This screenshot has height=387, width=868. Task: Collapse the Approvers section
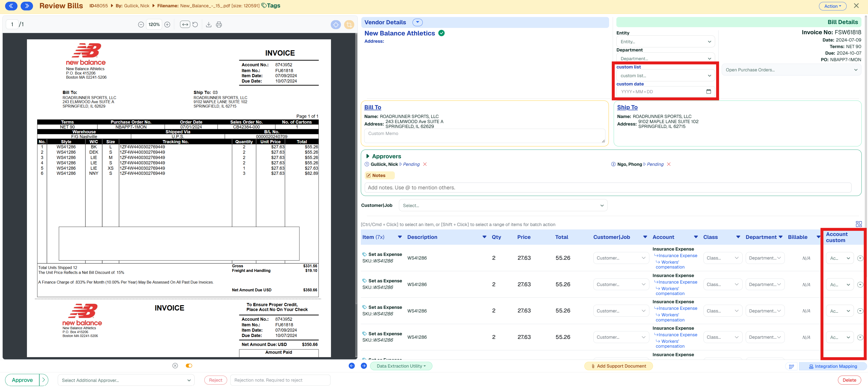pos(368,156)
